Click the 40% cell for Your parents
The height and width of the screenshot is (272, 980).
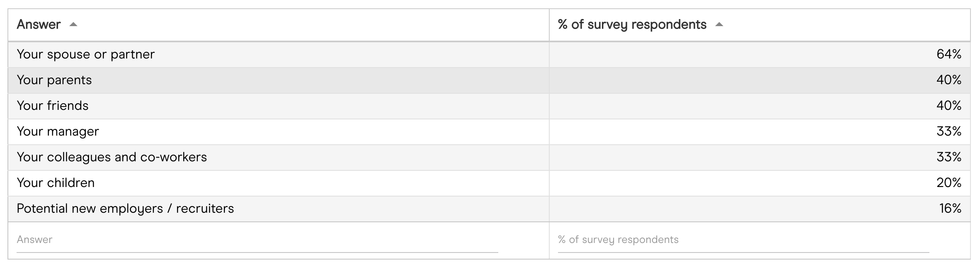pos(948,80)
